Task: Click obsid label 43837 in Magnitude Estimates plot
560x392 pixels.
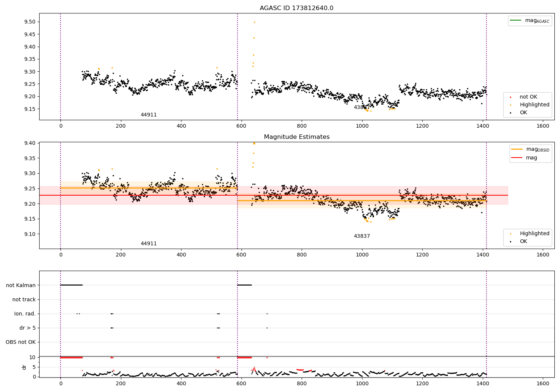Action: click(362, 236)
